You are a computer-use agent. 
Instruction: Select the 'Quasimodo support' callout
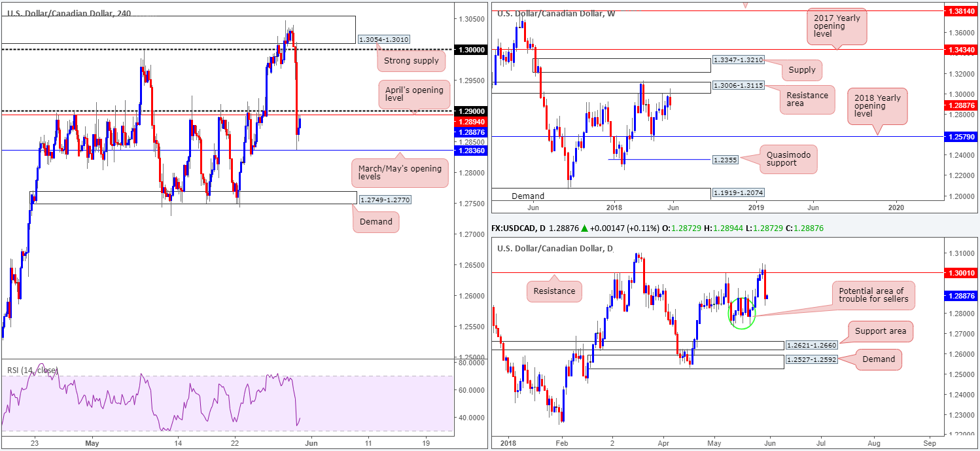(789, 159)
